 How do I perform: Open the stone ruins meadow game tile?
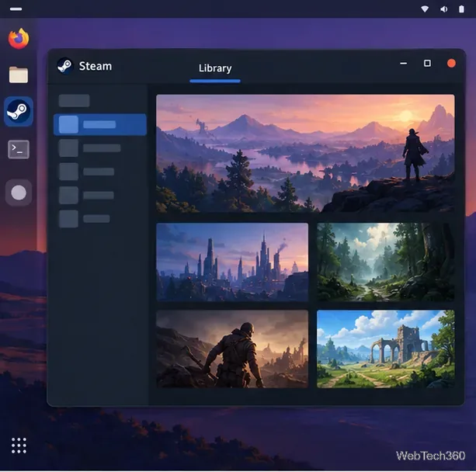(x=386, y=349)
